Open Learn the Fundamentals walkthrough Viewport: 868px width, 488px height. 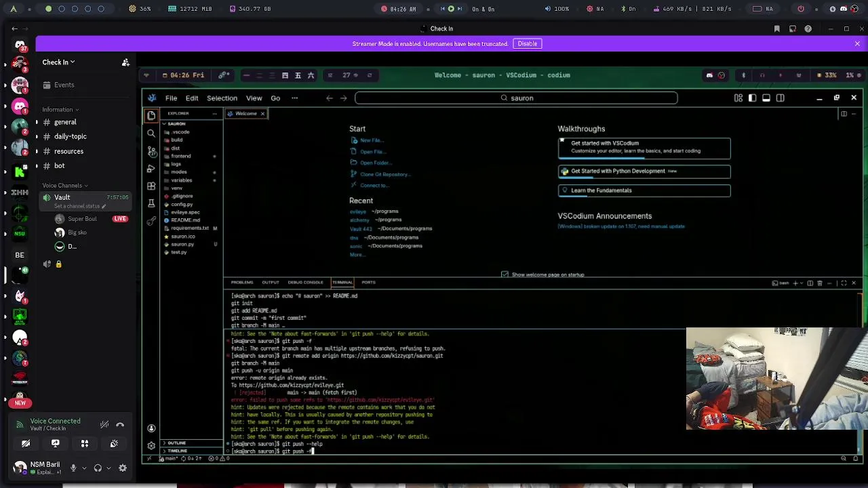644,190
